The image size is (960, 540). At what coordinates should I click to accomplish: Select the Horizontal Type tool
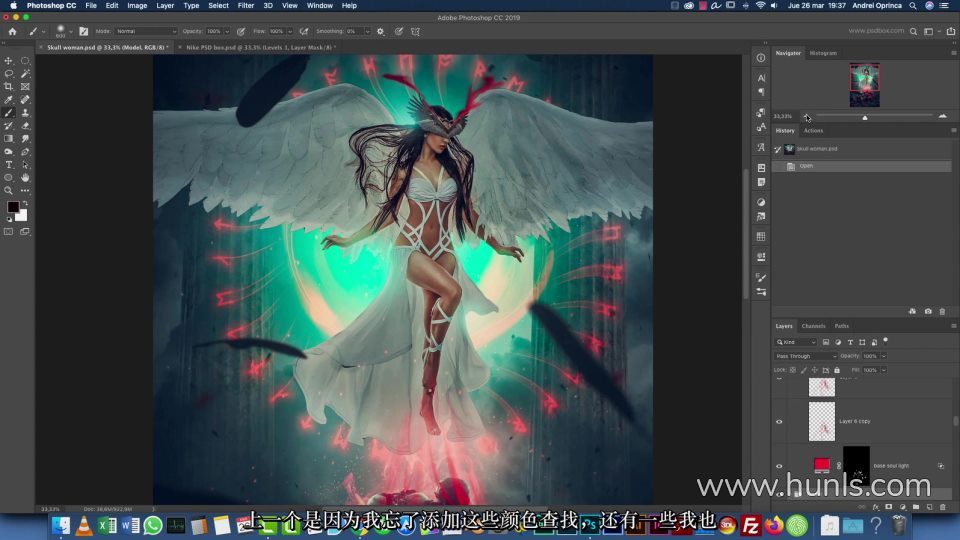(x=9, y=165)
